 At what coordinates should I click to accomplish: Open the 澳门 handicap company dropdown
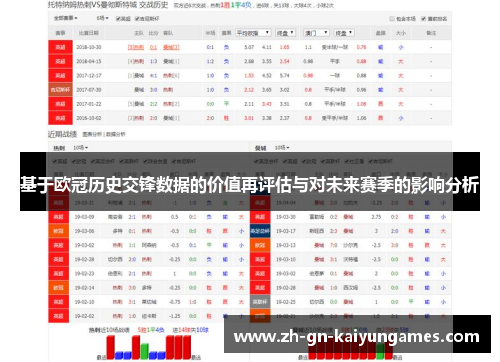316,33
